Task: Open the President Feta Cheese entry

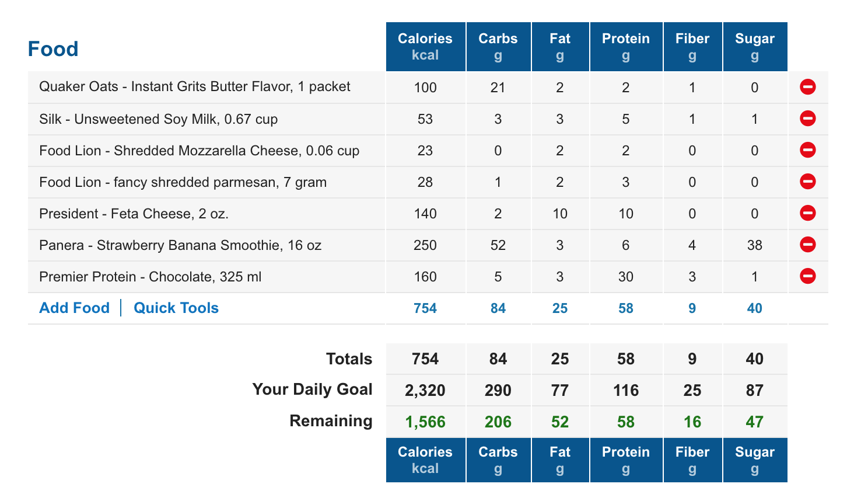Action: pyautogui.click(x=134, y=214)
